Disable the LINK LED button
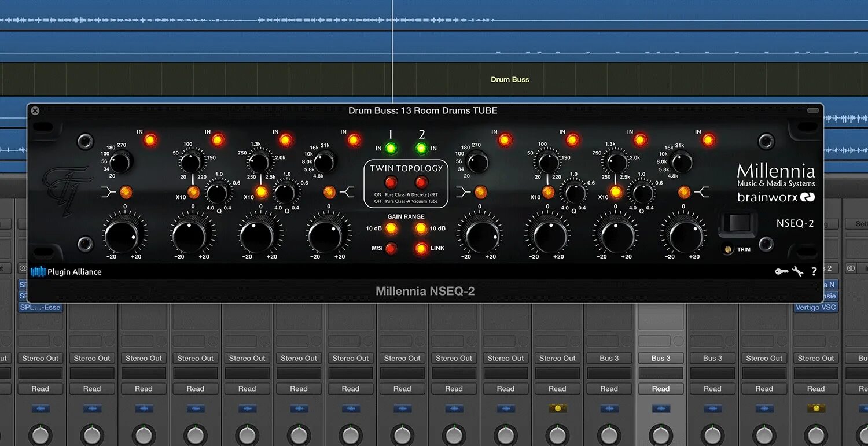 tap(421, 249)
